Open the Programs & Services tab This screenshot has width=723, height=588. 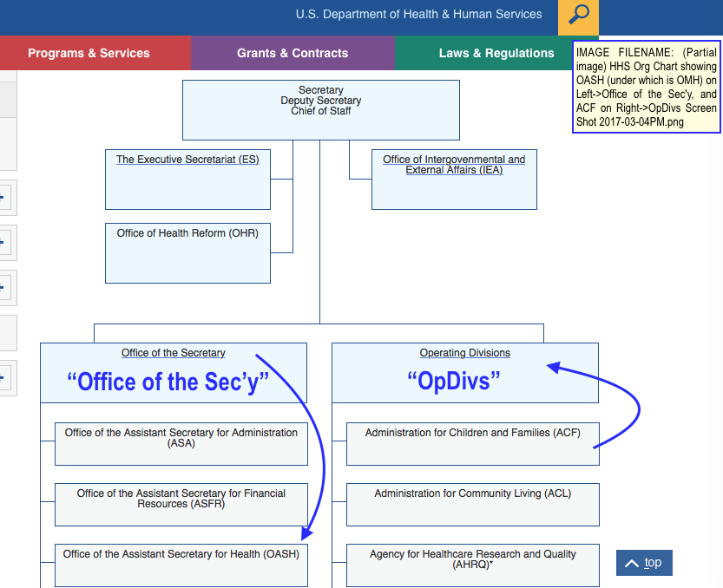[89, 53]
